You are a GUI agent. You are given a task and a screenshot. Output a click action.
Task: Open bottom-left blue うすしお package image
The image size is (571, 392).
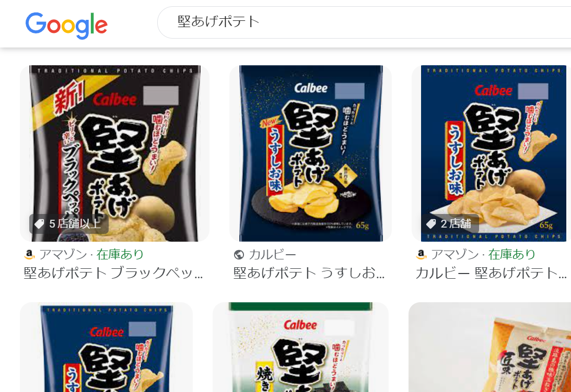coord(106,347)
